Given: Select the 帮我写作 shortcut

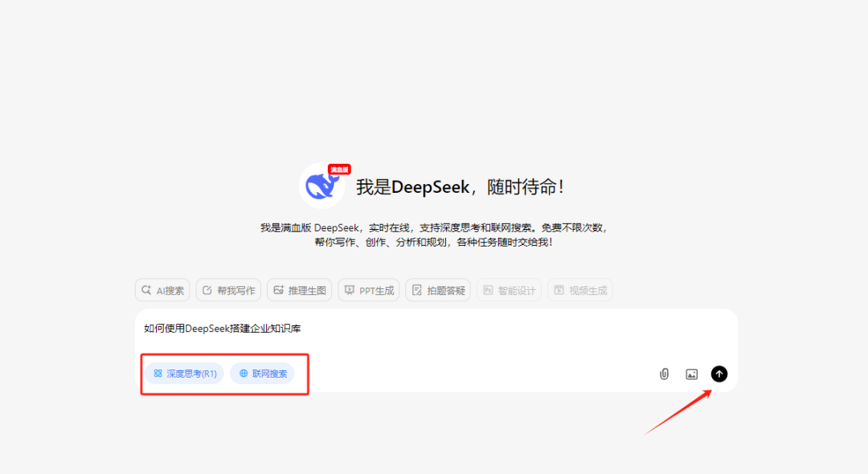Looking at the screenshot, I should tap(228, 290).
